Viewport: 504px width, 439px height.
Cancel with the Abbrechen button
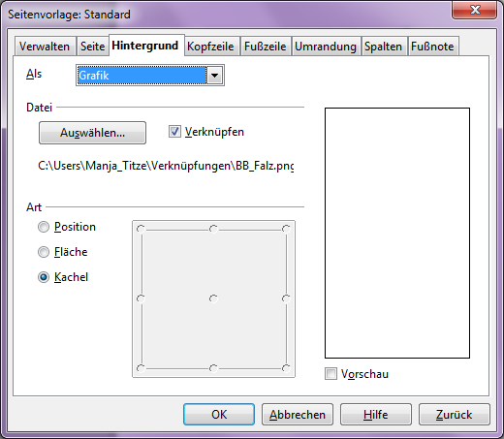pos(298,415)
